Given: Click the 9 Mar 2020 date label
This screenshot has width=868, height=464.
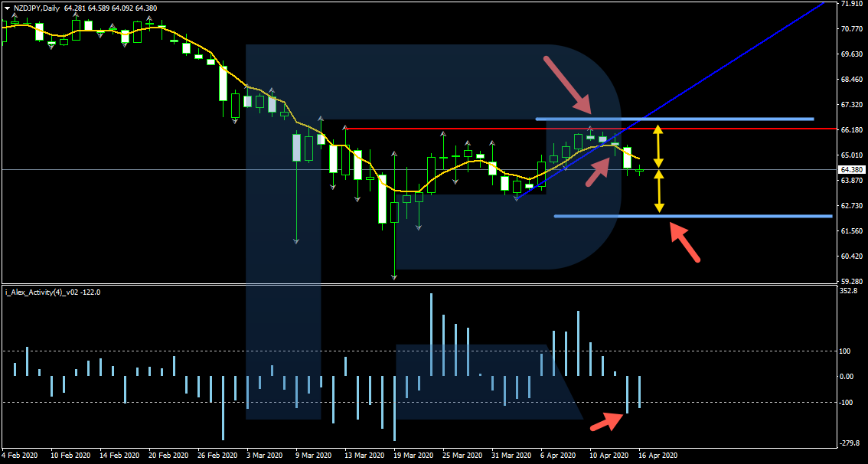Looking at the screenshot, I should point(313,455).
